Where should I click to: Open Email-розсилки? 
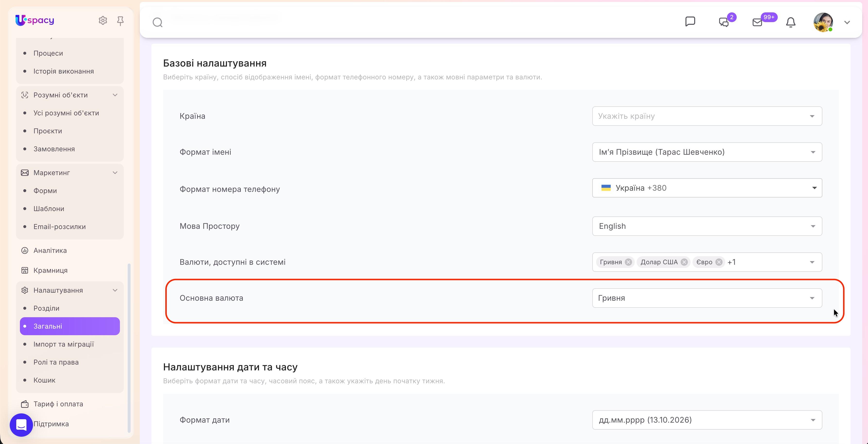click(60, 227)
